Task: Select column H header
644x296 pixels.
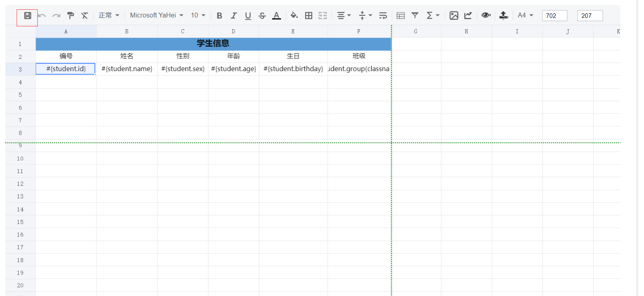Action: 466,31
